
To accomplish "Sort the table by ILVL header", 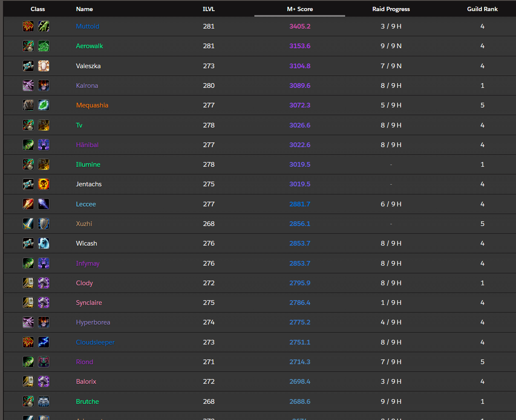I will pos(209,9).
